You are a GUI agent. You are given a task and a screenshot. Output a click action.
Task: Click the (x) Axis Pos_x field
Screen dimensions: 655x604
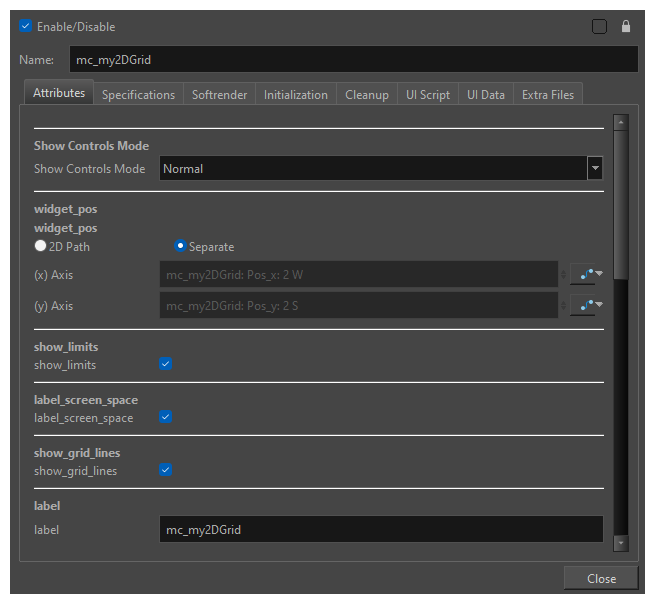point(359,274)
